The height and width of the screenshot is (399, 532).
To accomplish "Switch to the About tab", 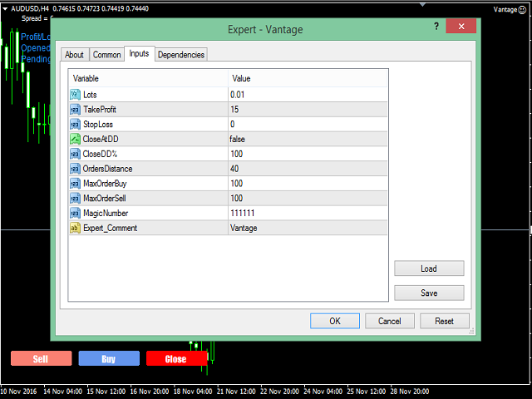I will 75,55.
